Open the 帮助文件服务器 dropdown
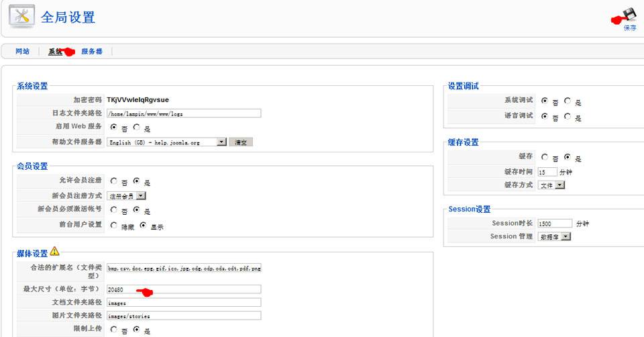The image size is (644, 337). tap(221, 142)
